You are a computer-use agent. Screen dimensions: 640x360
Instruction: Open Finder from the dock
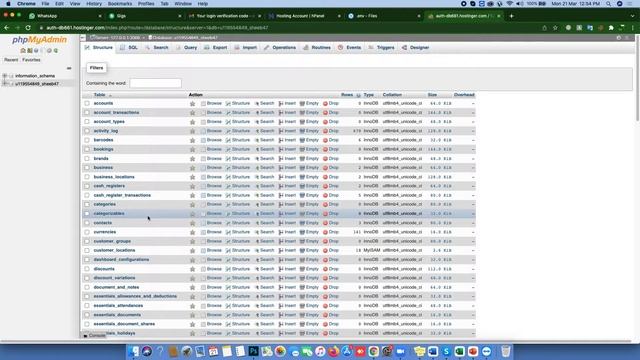(133, 351)
